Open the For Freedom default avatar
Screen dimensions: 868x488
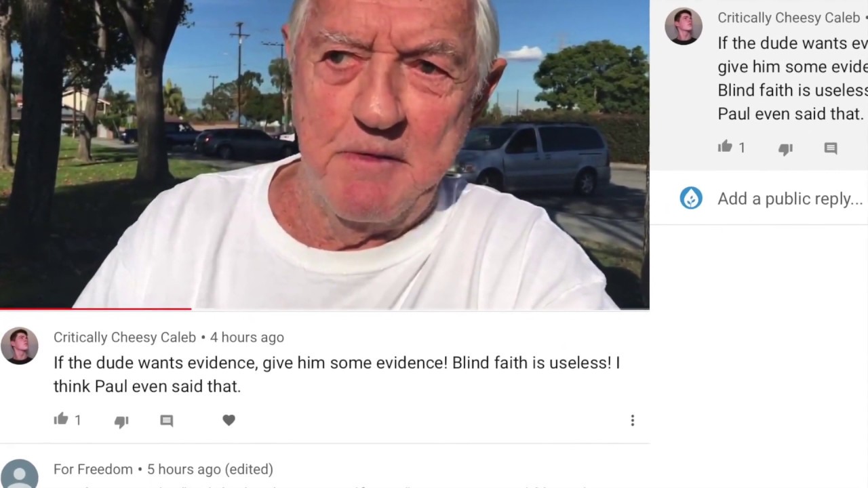(x=19, y=474)
